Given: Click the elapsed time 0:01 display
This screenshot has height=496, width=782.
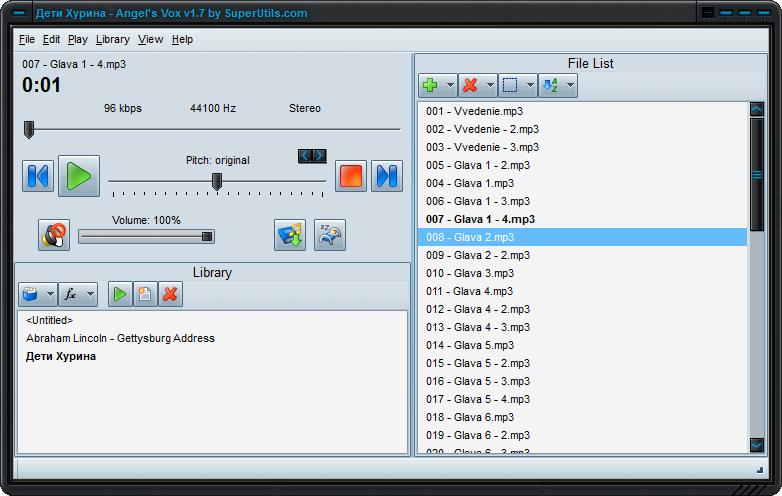Looking at the screenshot, I should [x=41, y=85].
